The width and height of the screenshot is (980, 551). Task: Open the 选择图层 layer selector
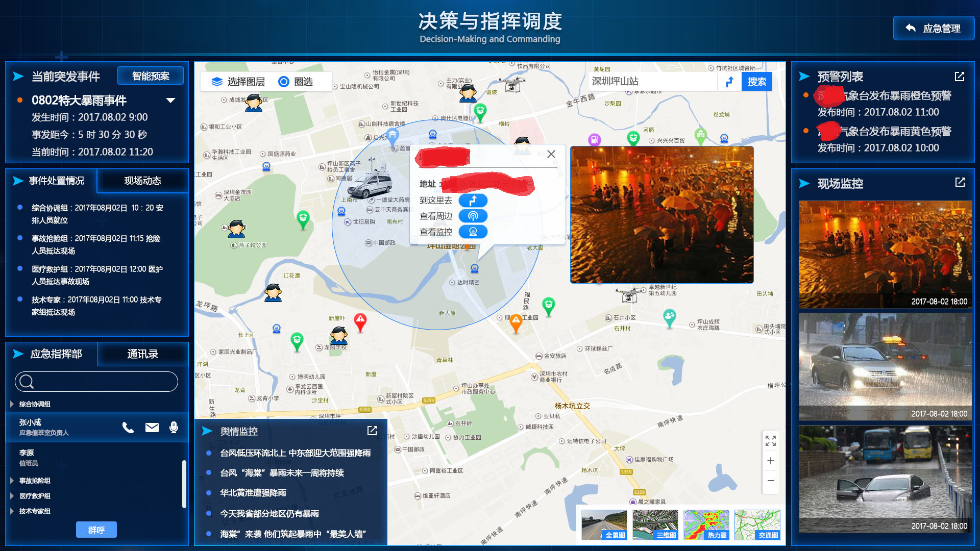click(238, 82)
